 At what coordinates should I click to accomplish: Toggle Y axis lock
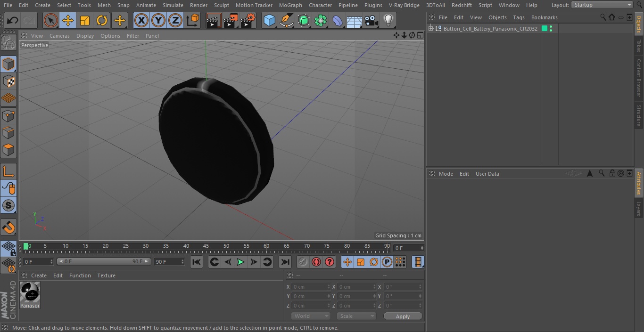[x=158, y=20]
